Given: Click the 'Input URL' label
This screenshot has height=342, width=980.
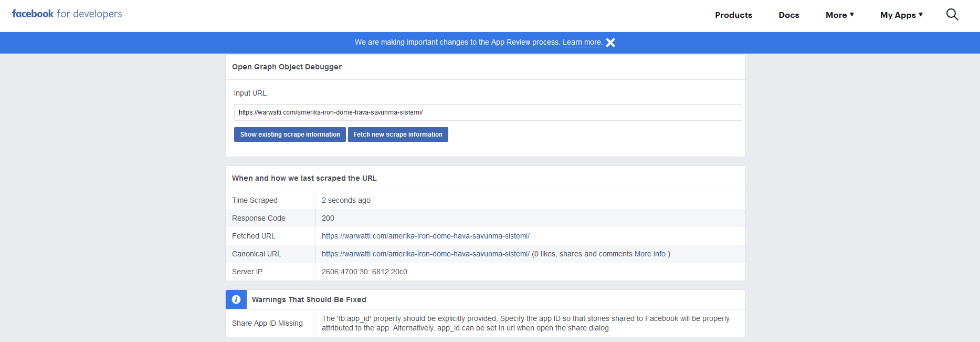Looking at the screenshot, I should [x=250, y=93].
